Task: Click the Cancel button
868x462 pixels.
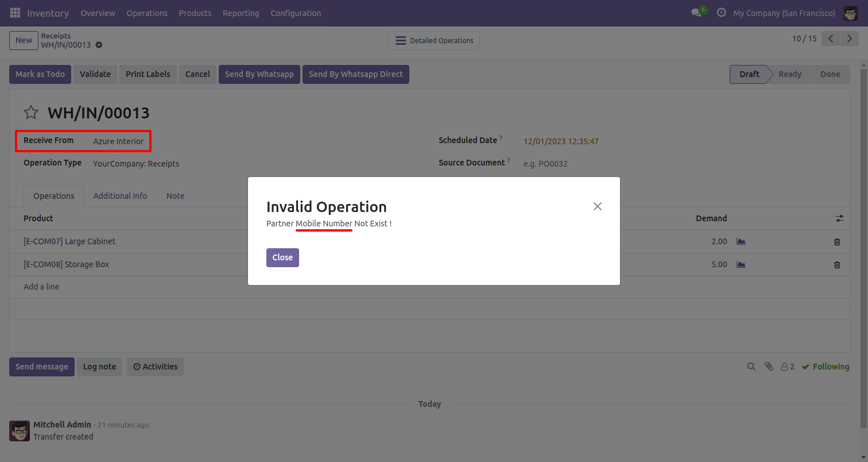Action: click(x=197, y=74)
